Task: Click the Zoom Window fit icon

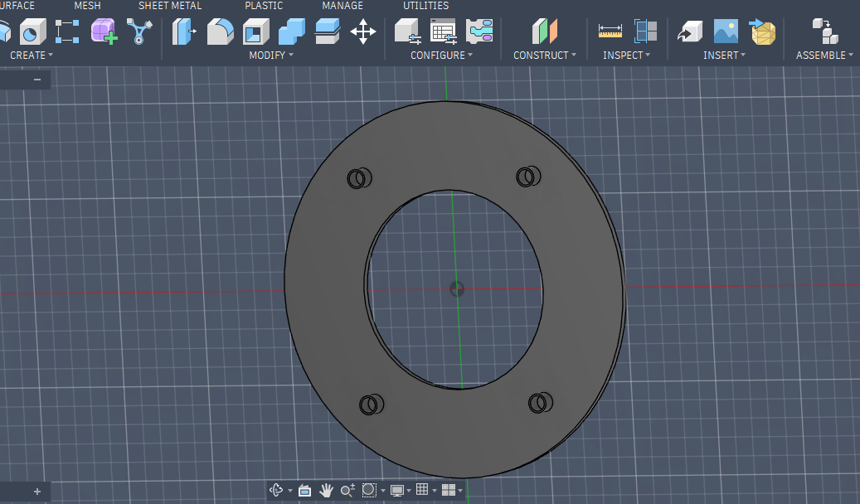Action: coord(369,490)
